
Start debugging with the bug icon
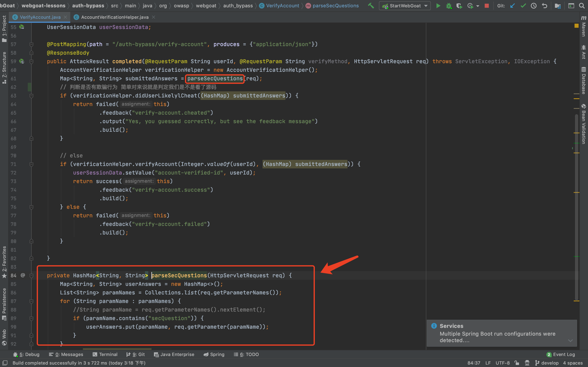[449, 6]
